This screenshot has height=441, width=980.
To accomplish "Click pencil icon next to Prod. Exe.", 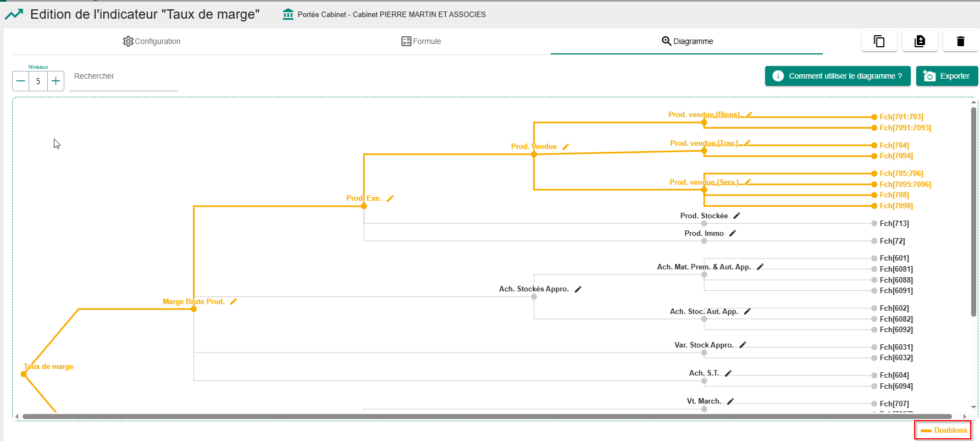I will coord(390,199).
